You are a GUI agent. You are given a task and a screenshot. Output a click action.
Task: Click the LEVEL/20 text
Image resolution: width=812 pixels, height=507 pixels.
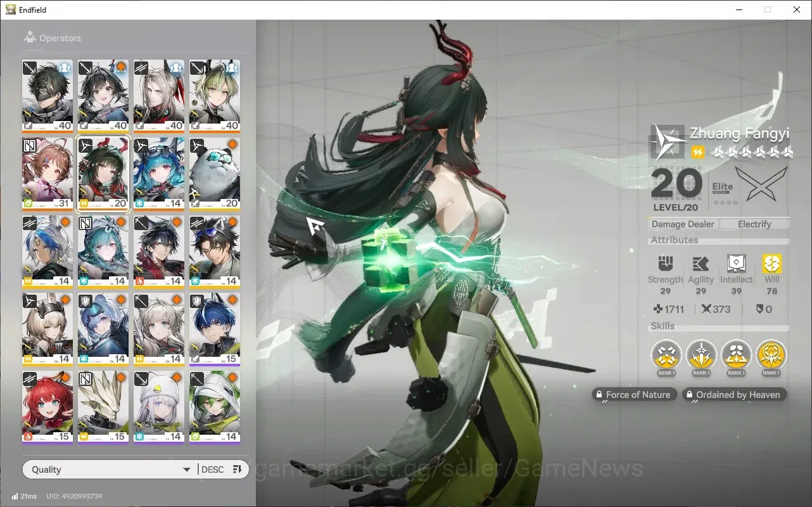click(675, 208)
